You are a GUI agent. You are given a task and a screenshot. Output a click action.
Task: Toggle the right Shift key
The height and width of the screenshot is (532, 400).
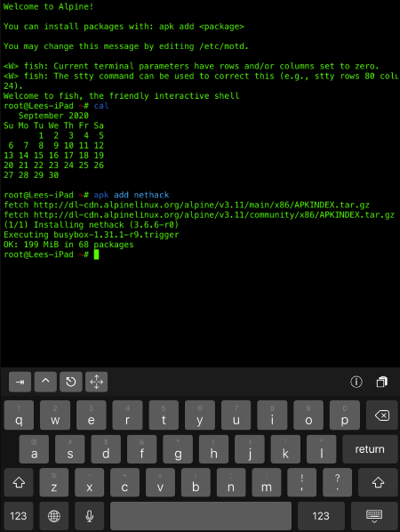[378, 482]
